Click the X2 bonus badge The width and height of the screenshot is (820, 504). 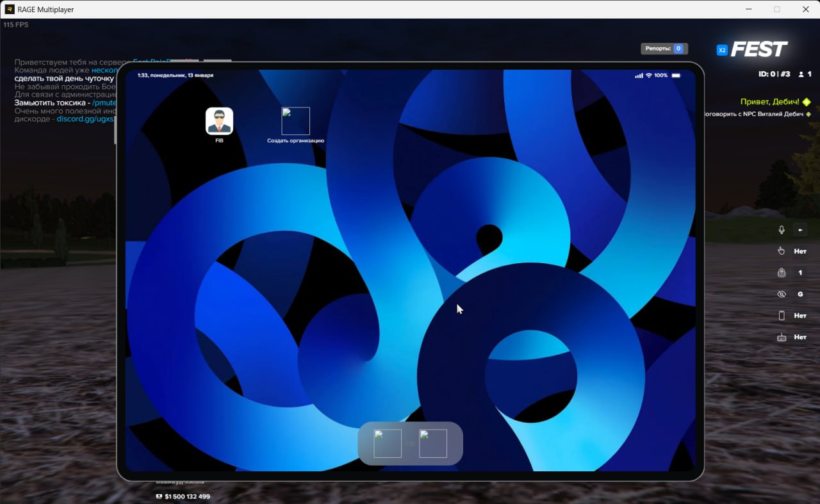click(x=722, y=50)
